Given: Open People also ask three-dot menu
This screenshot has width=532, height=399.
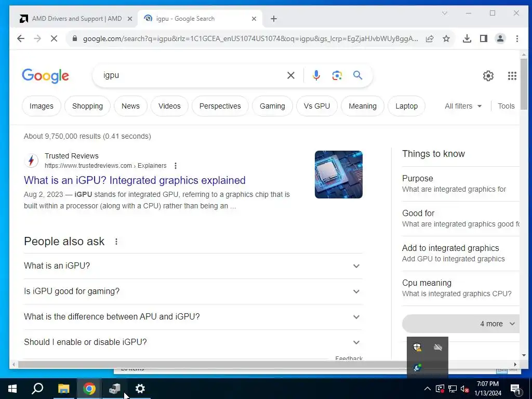Looking at the screenshot, I should tap(116, 242).
